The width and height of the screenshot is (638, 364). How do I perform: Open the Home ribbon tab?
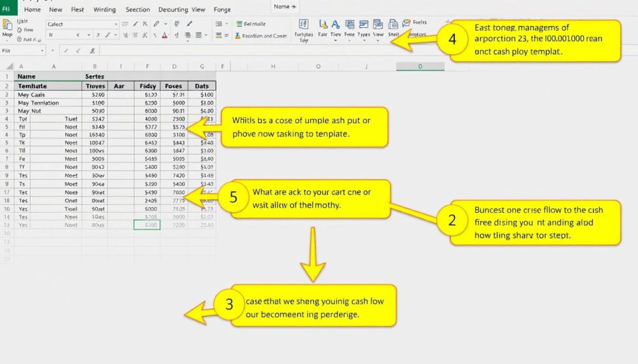tap(32, 10)
